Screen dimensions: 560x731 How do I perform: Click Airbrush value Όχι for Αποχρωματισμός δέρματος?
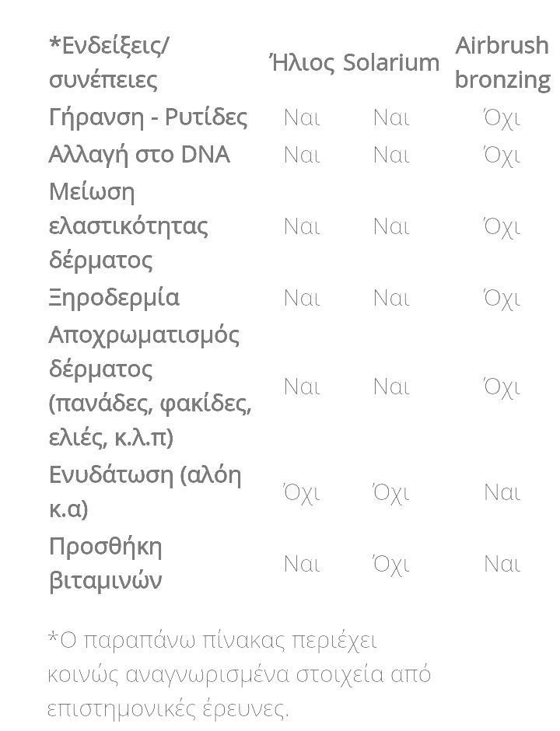tap(502, 386)
